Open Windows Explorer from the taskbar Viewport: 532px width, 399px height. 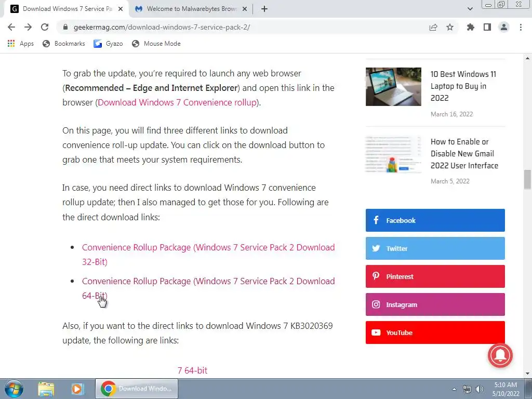click(x=46, y=389)
